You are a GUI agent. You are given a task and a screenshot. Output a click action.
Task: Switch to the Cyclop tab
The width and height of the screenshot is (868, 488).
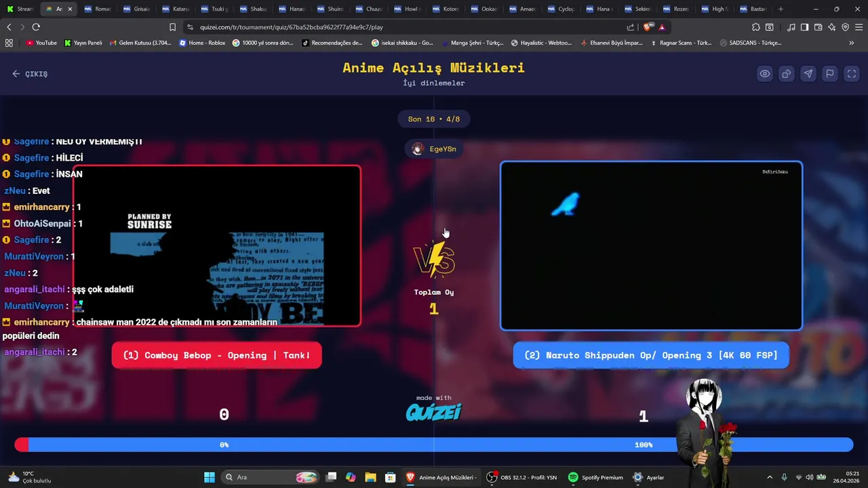562,9
